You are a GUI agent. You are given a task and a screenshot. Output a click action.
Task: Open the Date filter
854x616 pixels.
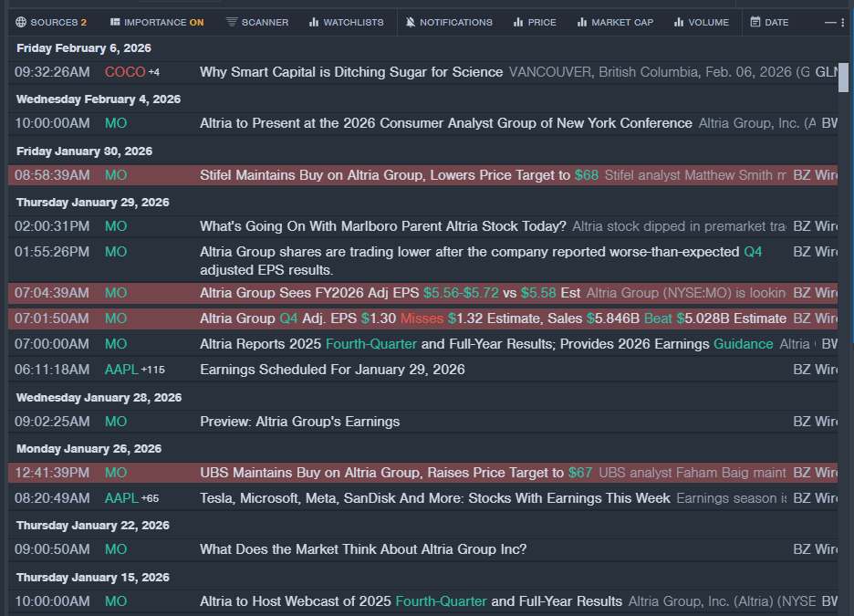[x=769, y=22]
